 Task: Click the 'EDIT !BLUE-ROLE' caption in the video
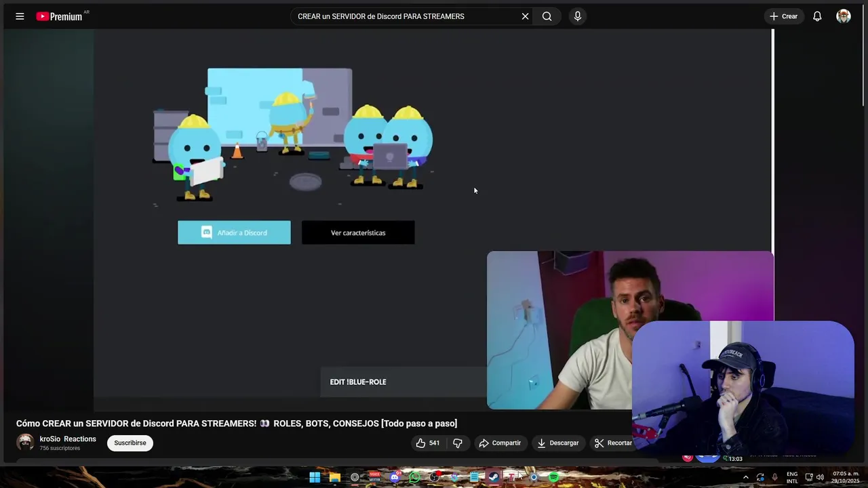[358, 382]
